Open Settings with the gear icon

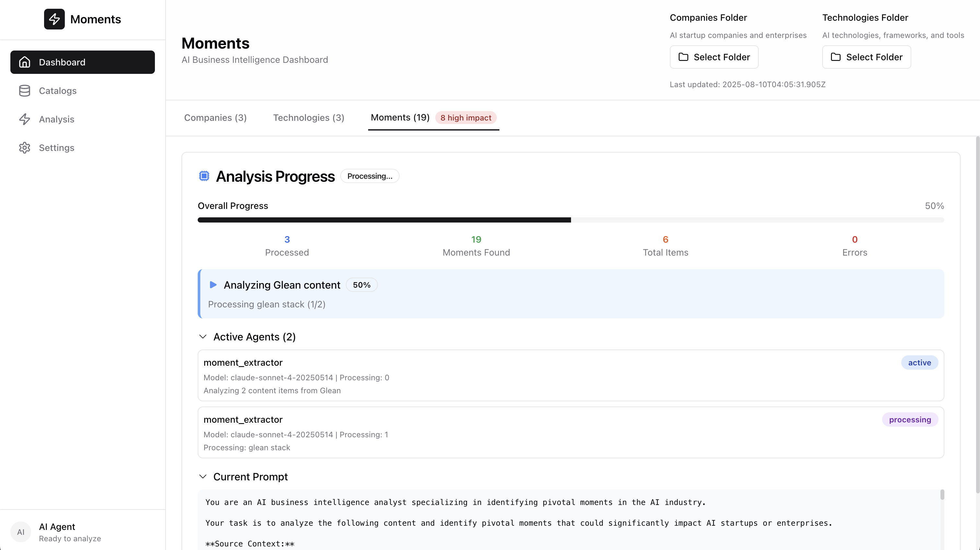click(x=25, y=148)
